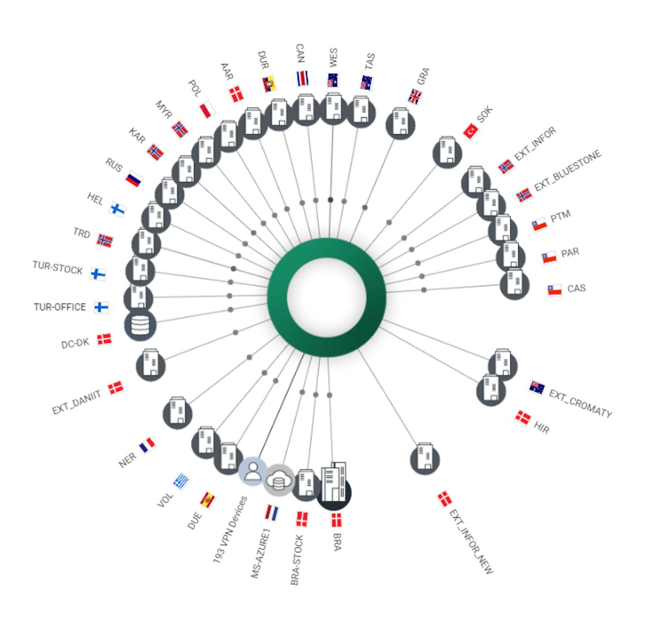Click the EXT_CROMATY label
This screenshot has width=672, height=625.
581,404
